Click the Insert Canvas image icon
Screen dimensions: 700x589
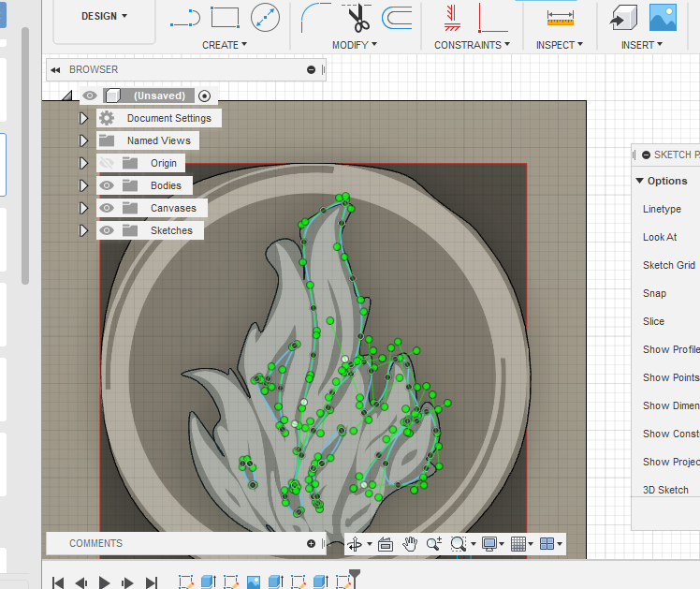coord(663,18)
